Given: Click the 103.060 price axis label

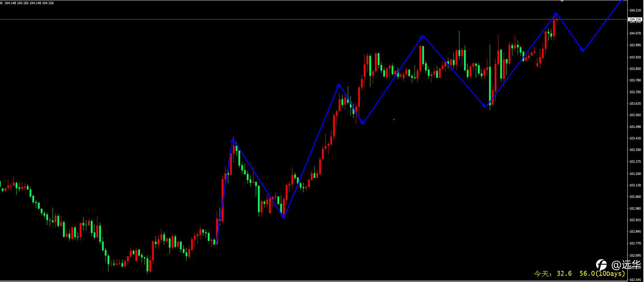Looking at the screenshot, I should coord(635,197).
